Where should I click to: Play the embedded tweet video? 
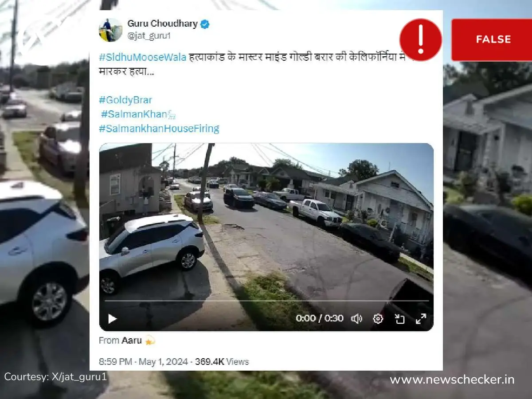click(x=112, y=319)
